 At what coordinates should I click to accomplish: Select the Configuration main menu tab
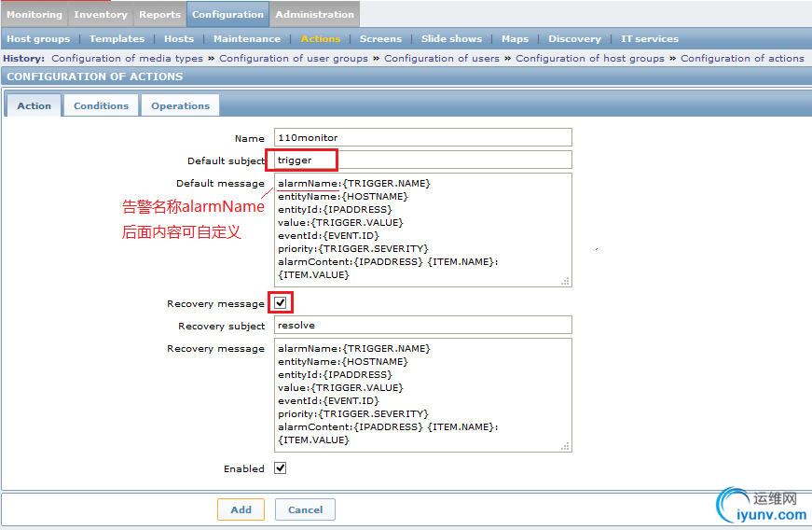tap(227, 15)
